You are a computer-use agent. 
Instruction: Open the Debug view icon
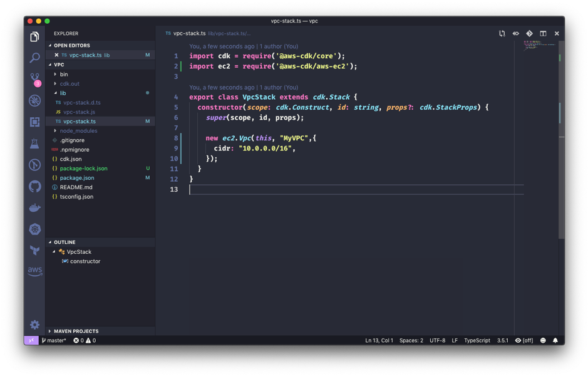pyautogui.click(x=34, y=100)
